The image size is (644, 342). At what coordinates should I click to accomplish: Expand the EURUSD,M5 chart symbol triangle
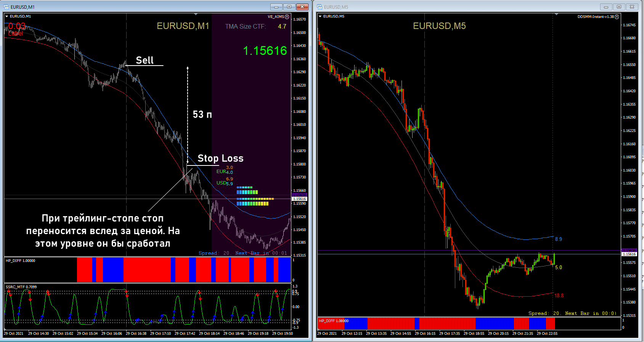tap(320, 16)
